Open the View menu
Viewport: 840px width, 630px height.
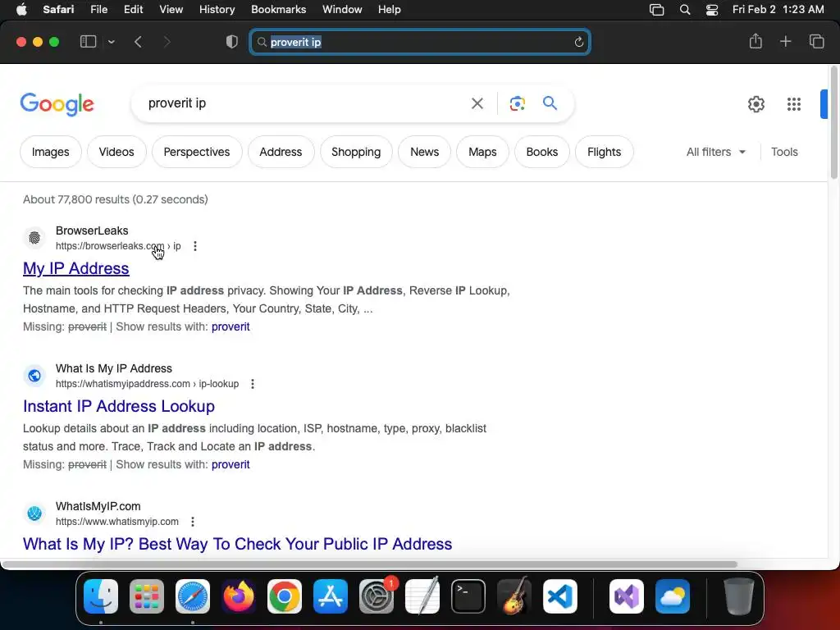point(171,10)
